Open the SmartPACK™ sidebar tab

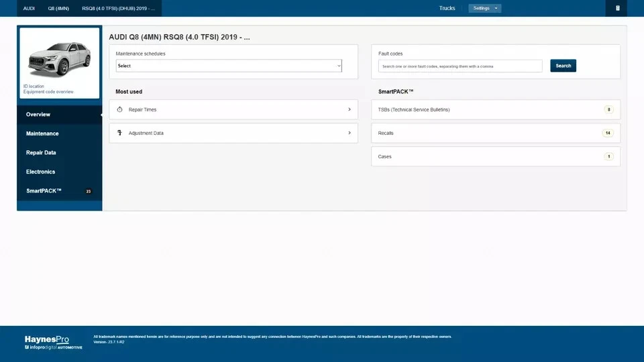tap(60, 191)
